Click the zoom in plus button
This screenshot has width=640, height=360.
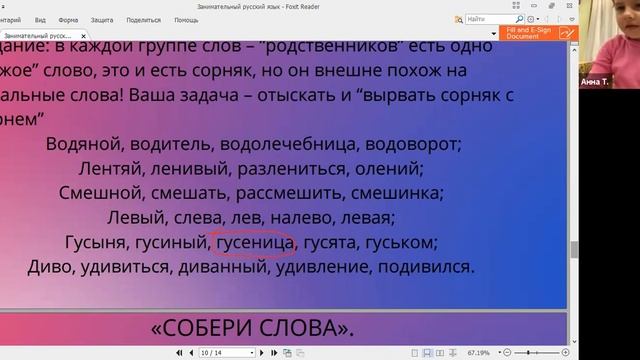565,352
